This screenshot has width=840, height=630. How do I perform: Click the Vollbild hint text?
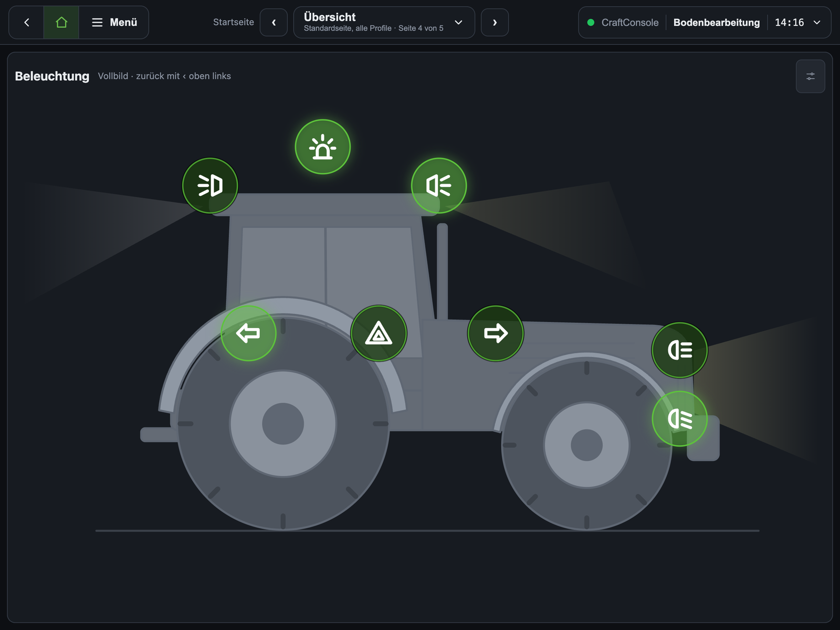point(164,76)
